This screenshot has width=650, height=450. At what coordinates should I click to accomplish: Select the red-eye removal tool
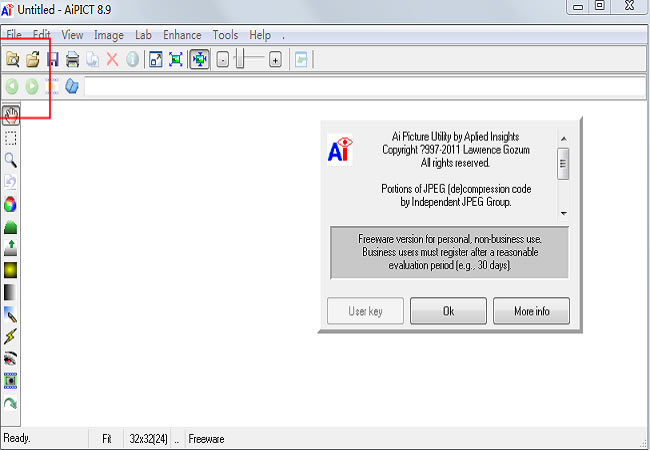(10, 358)
